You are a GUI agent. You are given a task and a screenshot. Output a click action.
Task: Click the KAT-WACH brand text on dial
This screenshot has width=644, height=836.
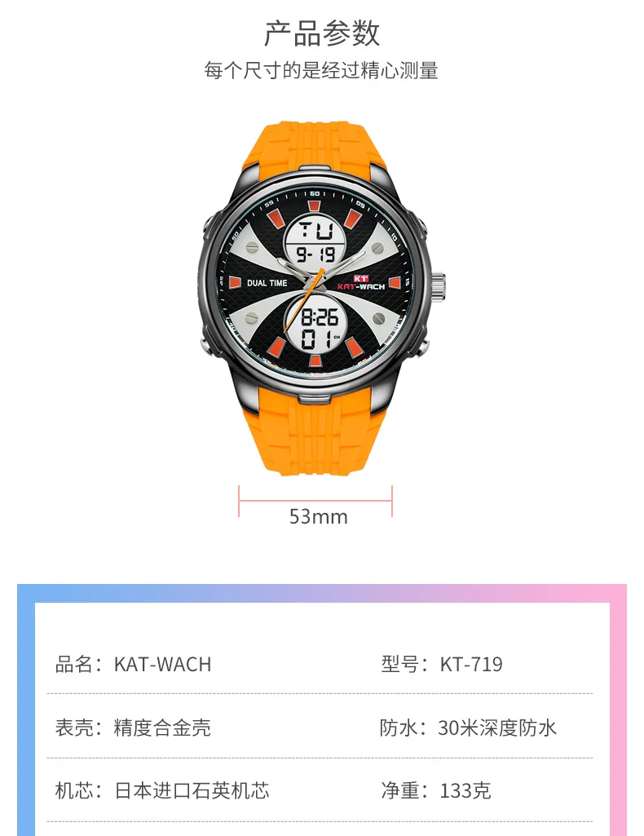360,286
